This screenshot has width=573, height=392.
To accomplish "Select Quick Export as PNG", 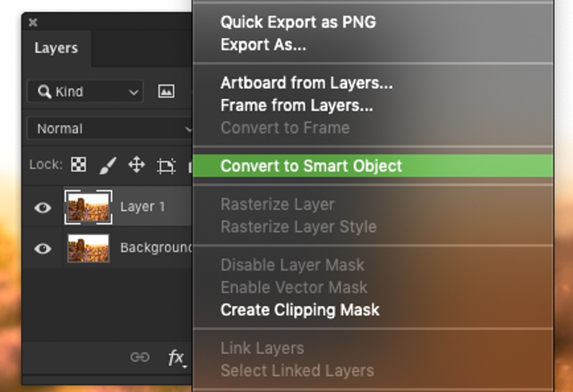I will (298, 22).
